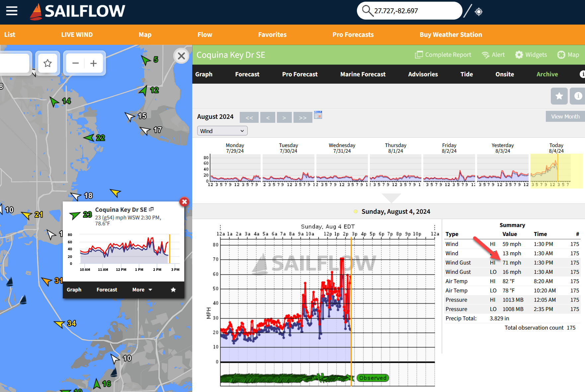
Task: Click the wind marker labeled 21
Action: 32,215
